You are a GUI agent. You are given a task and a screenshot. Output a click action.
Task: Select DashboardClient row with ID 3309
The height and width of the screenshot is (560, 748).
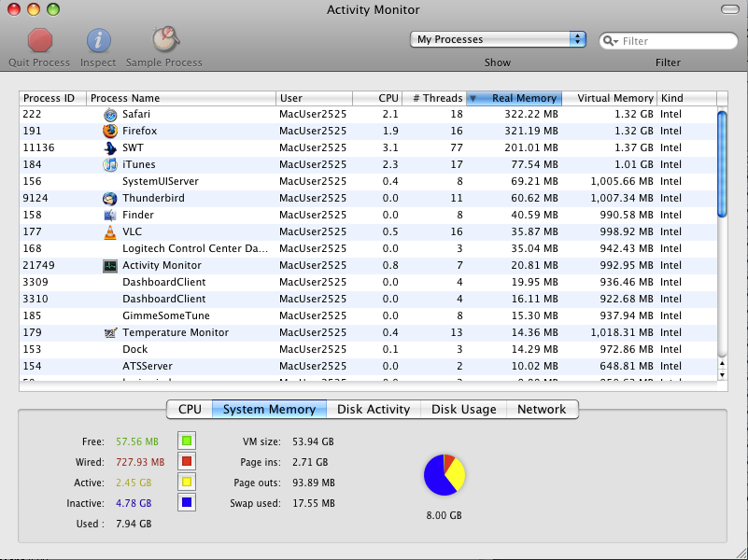click(368, 282)
